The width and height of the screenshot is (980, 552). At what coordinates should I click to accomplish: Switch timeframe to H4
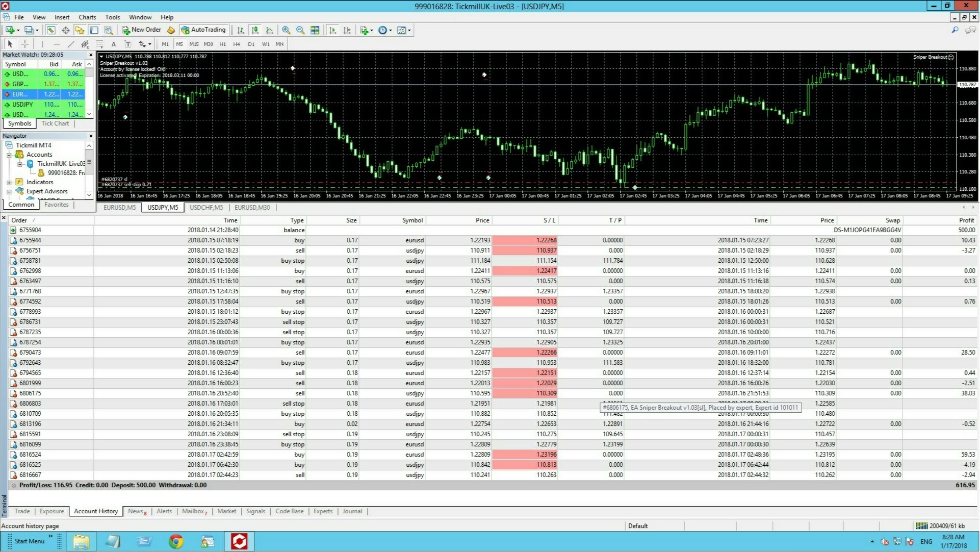(x=237, y=44)
